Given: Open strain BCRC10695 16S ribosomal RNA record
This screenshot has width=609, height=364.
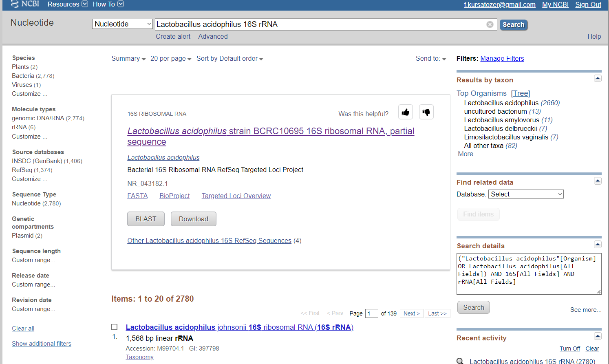Looking at the screenshot, I should click(271, 136).
